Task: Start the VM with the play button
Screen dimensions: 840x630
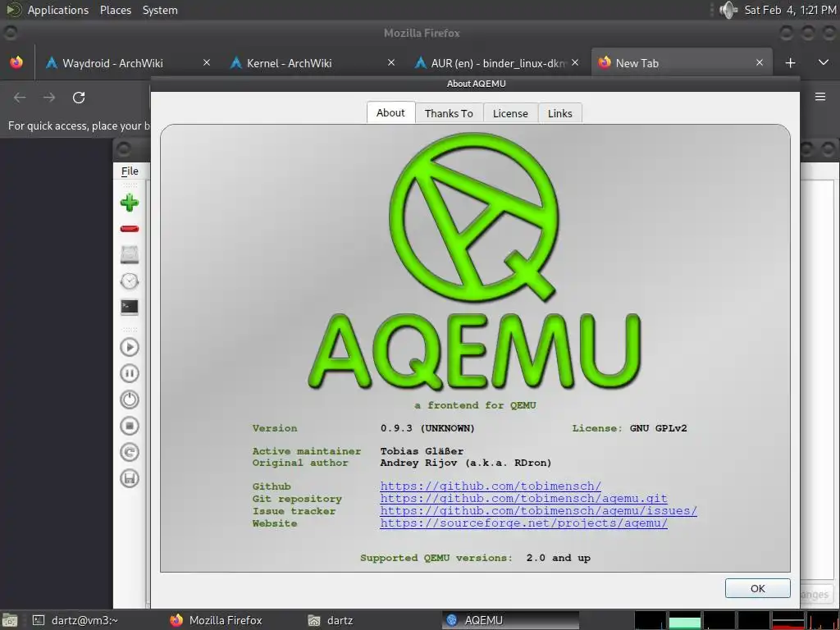Action: (129, 347)
